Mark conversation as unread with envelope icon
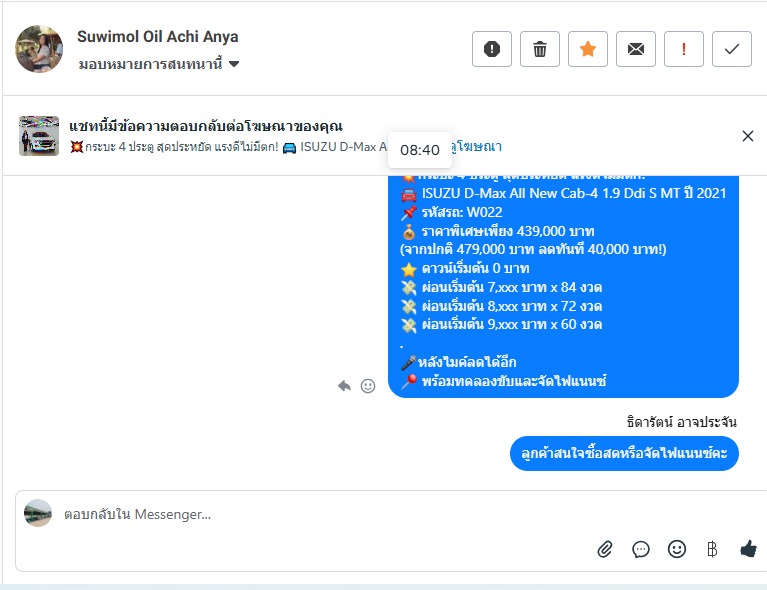The image size is (767, 590). (635, 49)
